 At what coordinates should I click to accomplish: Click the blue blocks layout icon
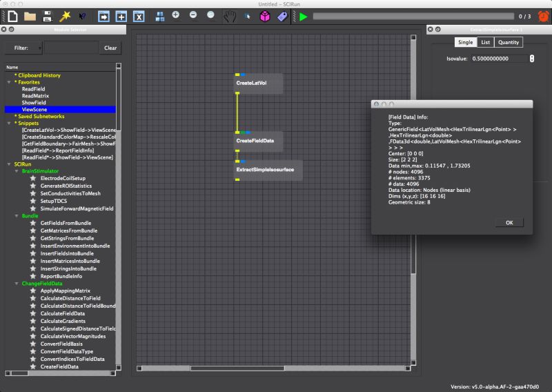click(x=160, y=16)
